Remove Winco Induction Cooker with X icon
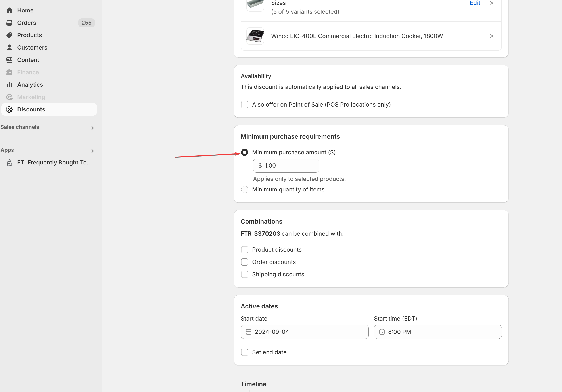Viewport: 562px width, 392px height. tap(491, 36)
